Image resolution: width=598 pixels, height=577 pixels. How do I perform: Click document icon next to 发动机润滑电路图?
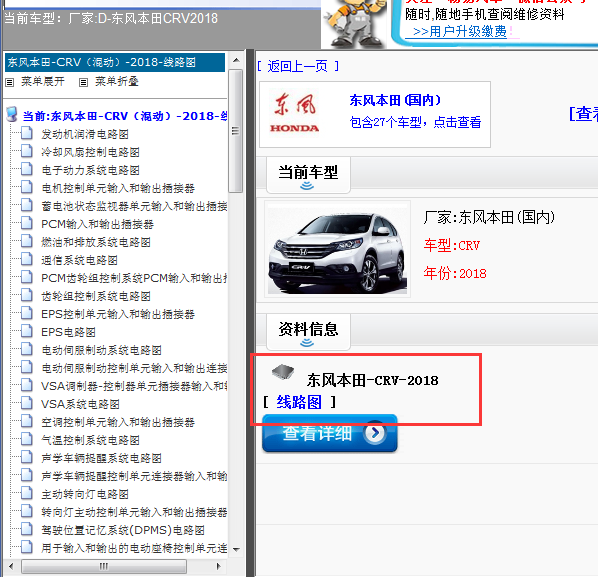click(26, 133)
